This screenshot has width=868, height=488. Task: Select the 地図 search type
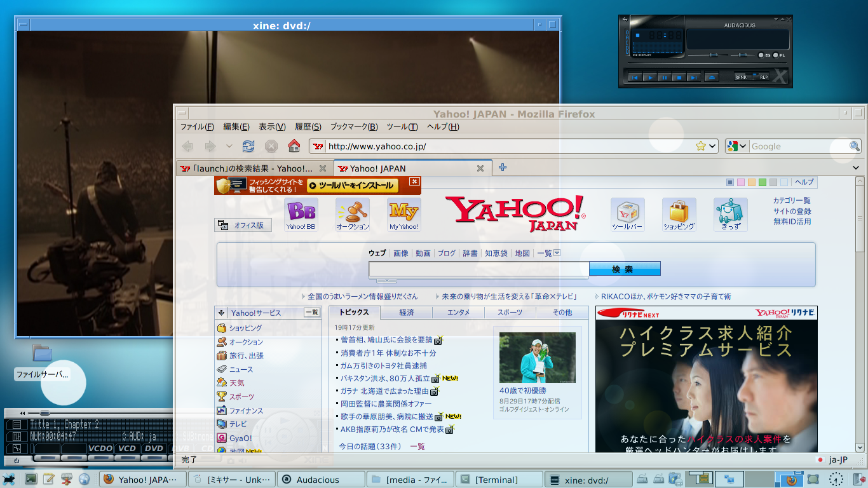(x=522, y=253)
